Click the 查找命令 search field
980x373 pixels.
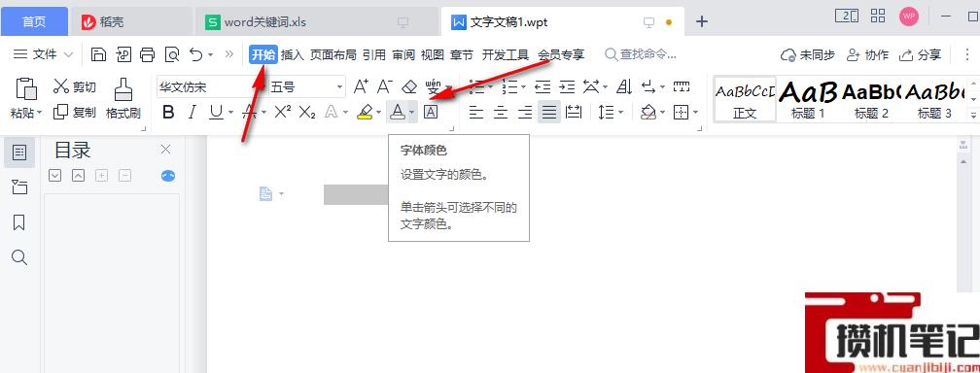[x=642, y=55]
